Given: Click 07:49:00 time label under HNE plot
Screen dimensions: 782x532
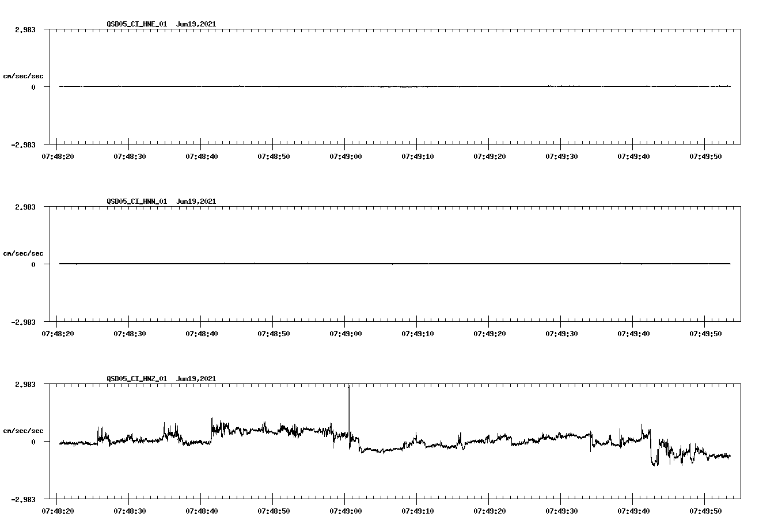Looking at the screenshot, I should pos(346,156).
